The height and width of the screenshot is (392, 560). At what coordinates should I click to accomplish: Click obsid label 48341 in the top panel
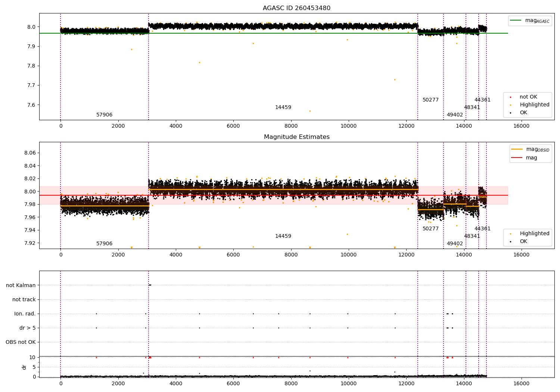(x=472, y=108)
